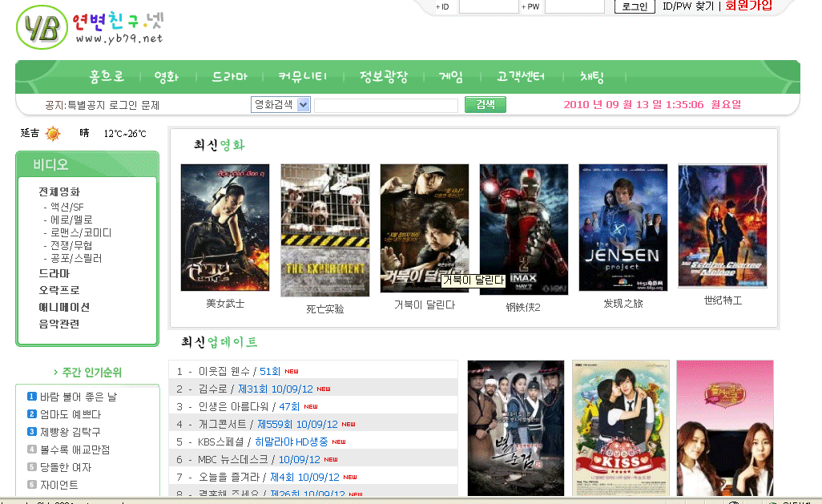The image size is (822, 504).
Task: Click rank badge 5 beside 당돌한 여자
Action: [x=32, y=467]
